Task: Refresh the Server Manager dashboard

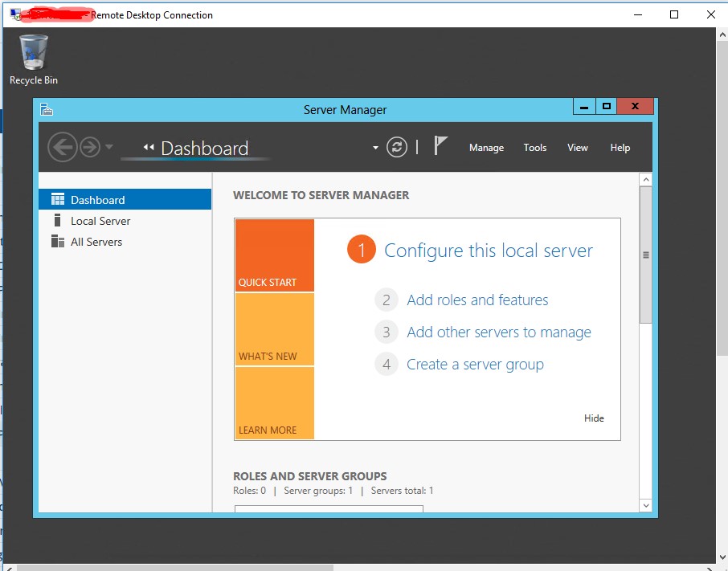Action: tap(397, 147)
